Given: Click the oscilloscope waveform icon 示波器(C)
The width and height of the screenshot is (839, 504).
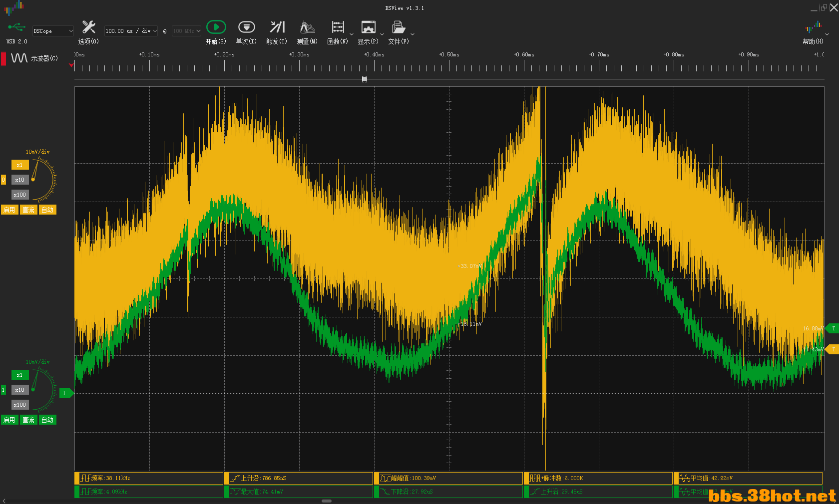Looking at the screenshot, I should (x=19, y=58).
